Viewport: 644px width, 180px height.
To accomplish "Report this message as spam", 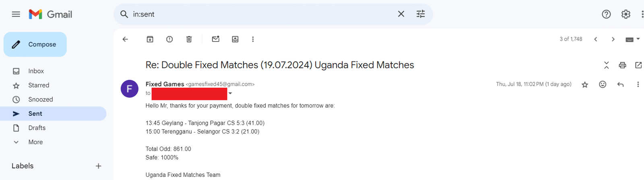I will (169, 39).
